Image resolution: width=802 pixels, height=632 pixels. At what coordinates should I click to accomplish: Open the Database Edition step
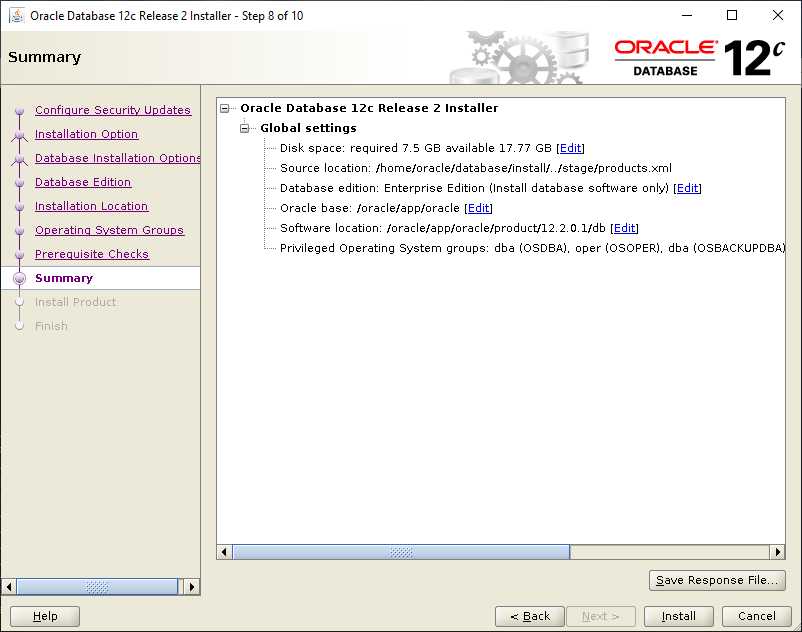coord(83,182)
